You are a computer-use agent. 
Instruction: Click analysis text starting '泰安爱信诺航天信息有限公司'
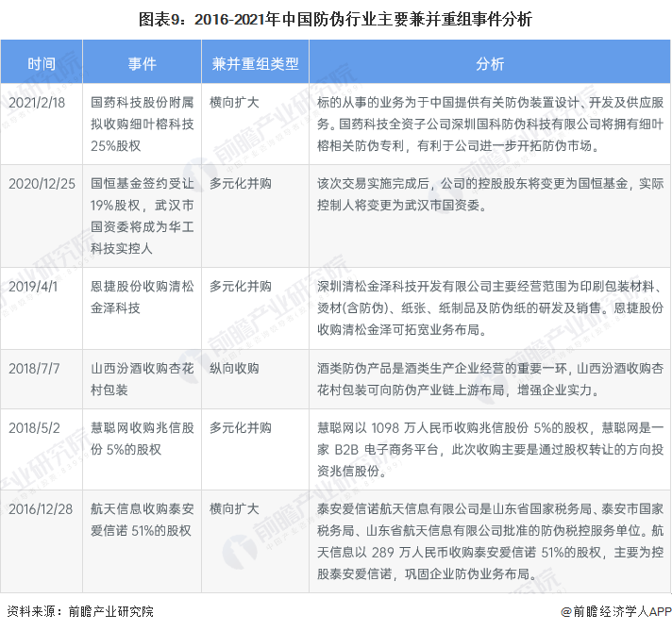pyautogui.click(x=490, y=541)
